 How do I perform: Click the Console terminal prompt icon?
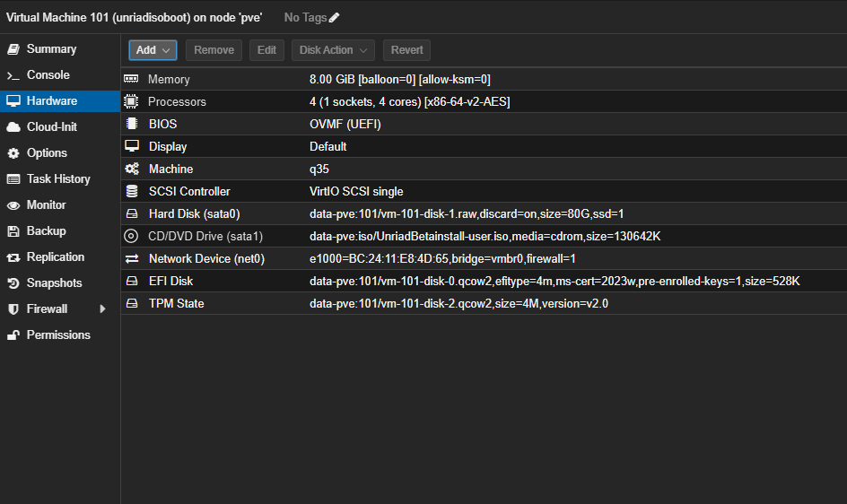coord(13,75)
